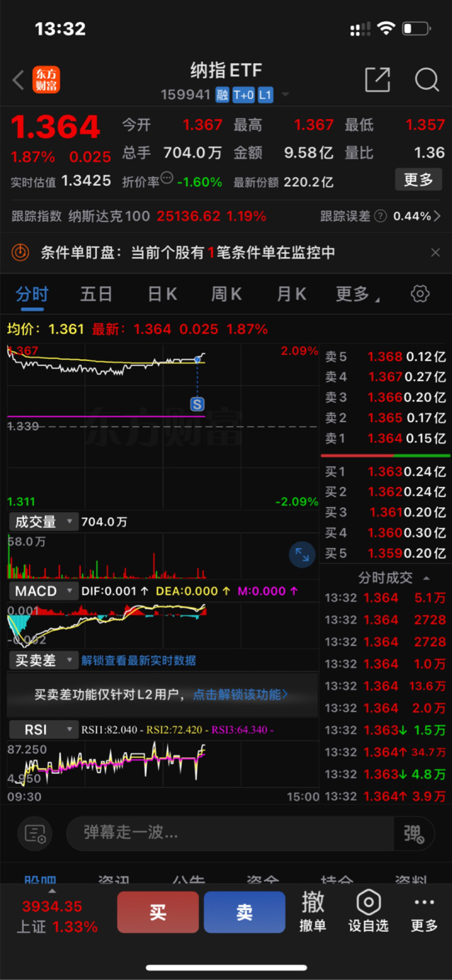This screenshot has height=980, width=452.
Task: Tap the trade row with 5.1万 volume
Action: (385, 598)
